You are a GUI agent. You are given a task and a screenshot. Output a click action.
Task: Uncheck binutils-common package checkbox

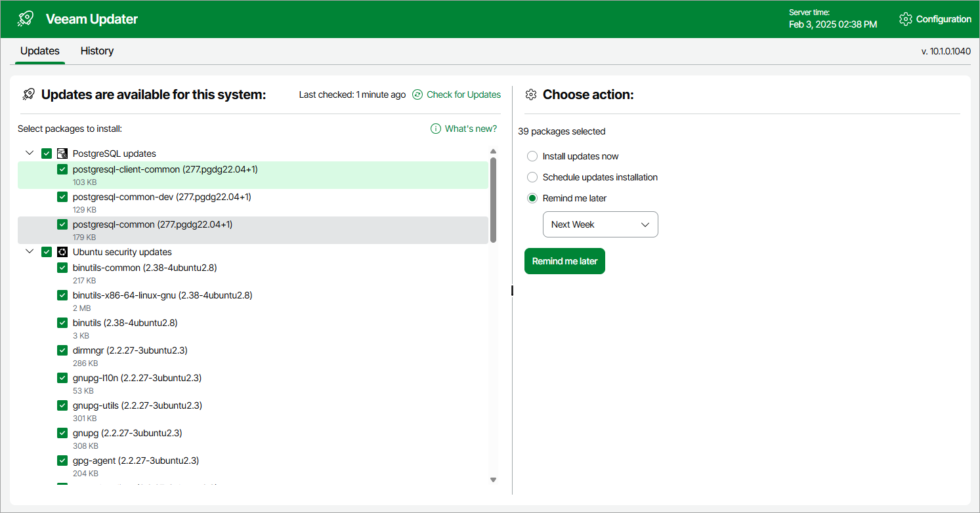[x=62, y=268]
